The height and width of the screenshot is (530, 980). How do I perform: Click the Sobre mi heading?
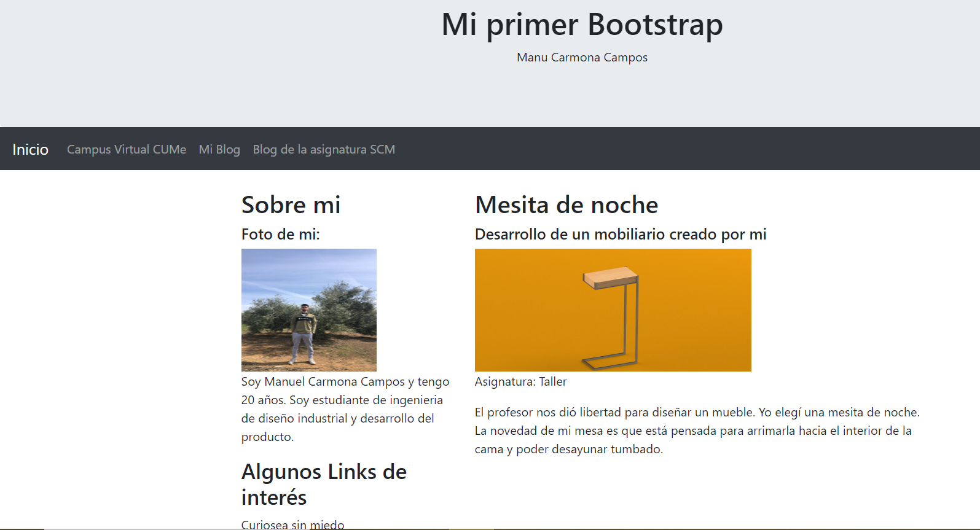(291, 205)
